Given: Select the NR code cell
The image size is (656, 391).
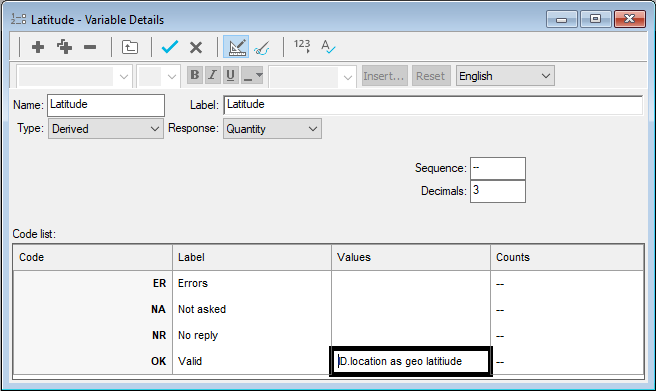Looking at the screenshot, I should click(93, 335).
